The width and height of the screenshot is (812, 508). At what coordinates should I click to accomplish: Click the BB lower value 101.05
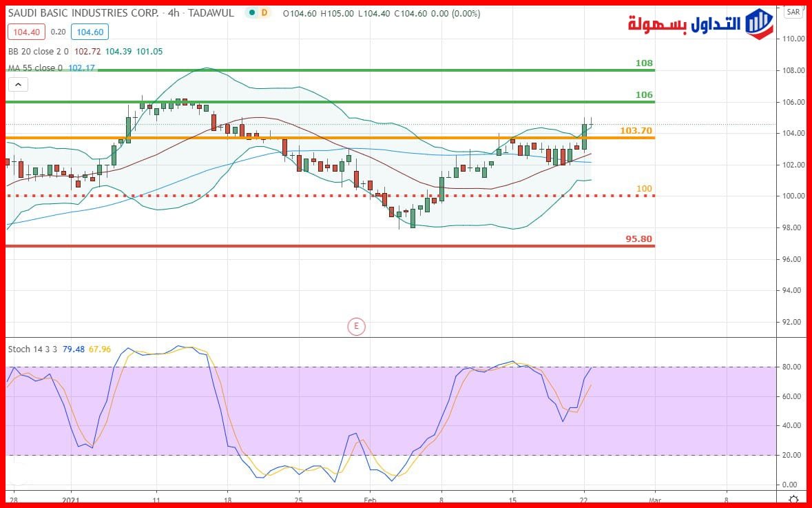[x=149, y=51]
